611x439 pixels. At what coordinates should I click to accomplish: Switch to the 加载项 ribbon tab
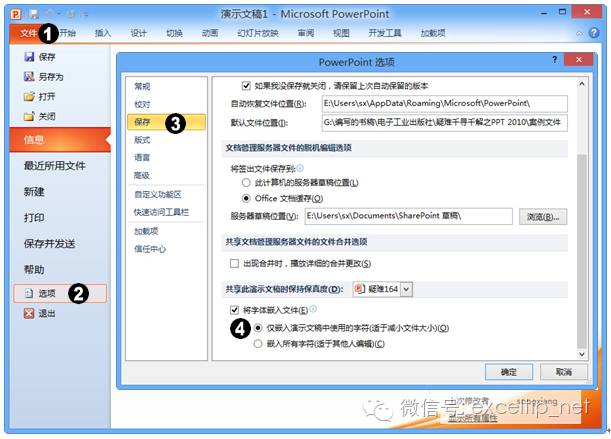point(433,33)
